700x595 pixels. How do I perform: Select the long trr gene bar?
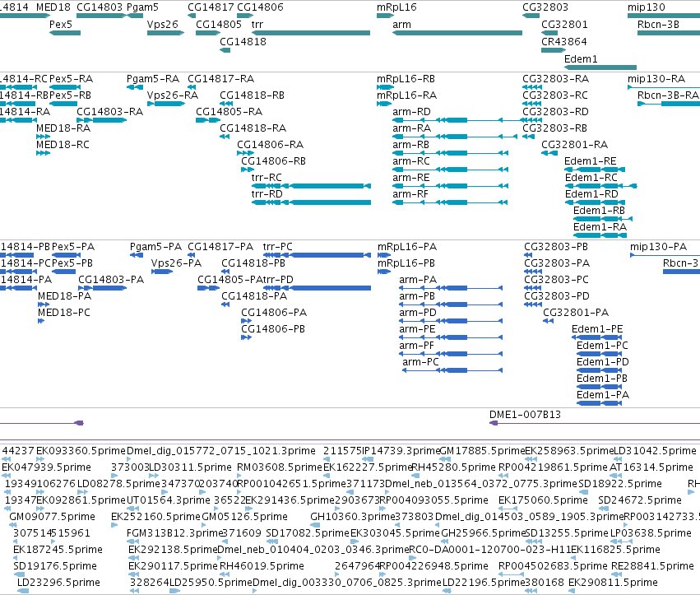(311, 33)
